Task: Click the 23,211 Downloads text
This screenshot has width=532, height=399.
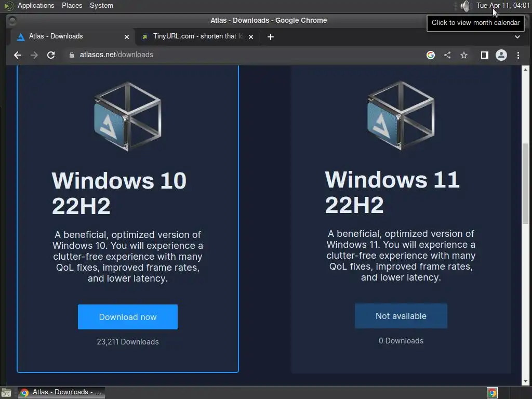Action: pos(128,342)
